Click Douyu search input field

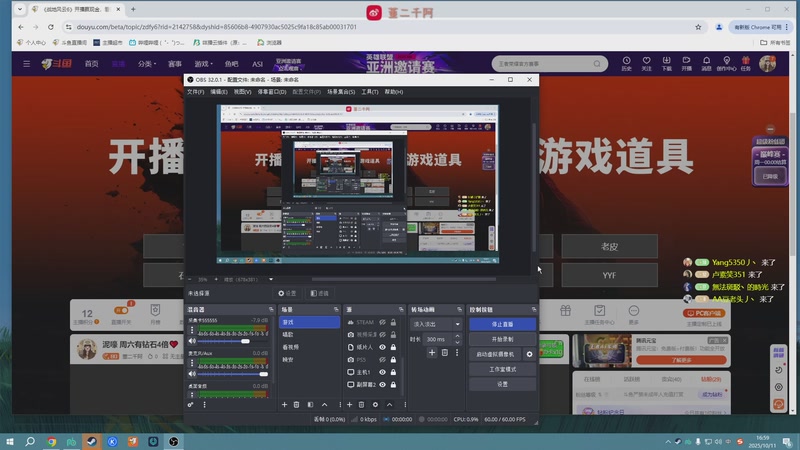(x=543, y=64)
